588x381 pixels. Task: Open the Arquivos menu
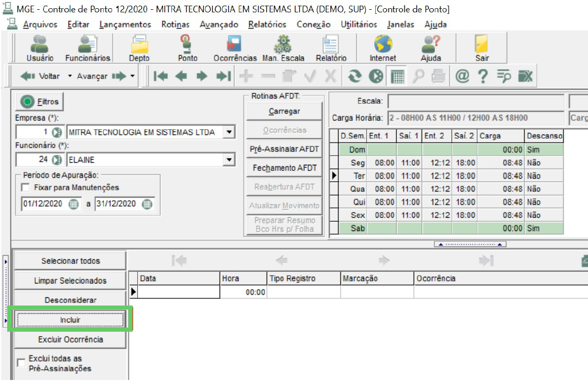pos(40,24)
